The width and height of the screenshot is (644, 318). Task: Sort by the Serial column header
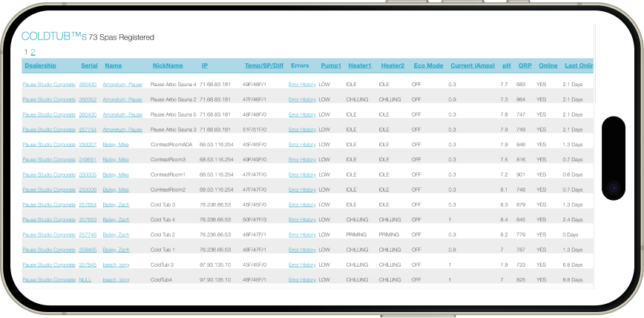(x=89, y=65)
